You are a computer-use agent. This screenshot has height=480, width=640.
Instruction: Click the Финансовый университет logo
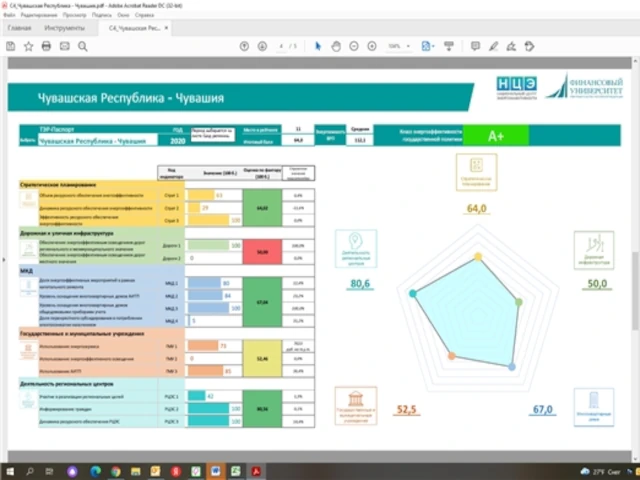(585, 86)
